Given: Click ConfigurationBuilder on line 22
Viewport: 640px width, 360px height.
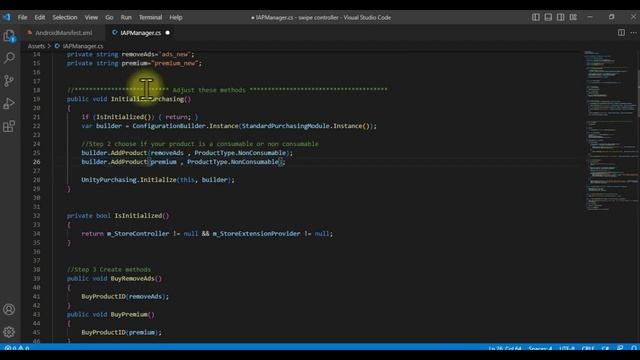Looking at the screenshot, I should [x=169, y=126].
